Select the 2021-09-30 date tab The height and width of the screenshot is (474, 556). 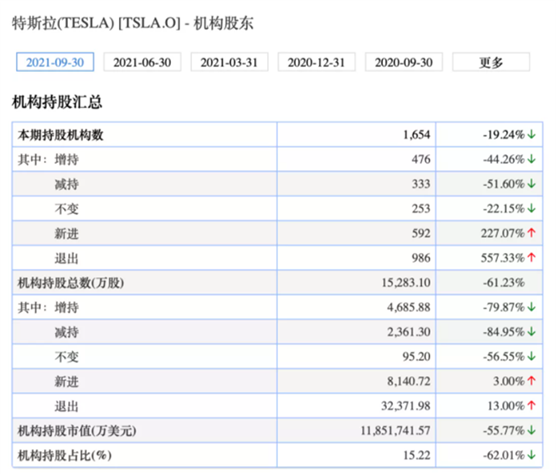(55, 62)
